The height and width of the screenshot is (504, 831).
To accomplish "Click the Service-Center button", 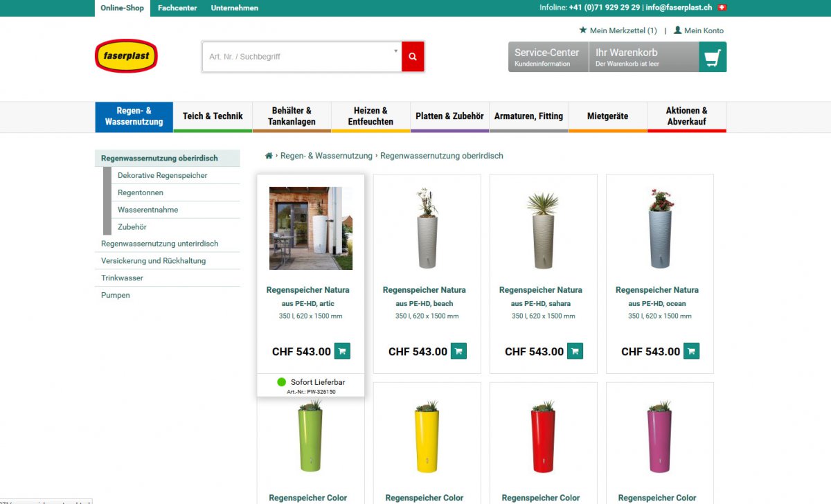I will [548, 57].
